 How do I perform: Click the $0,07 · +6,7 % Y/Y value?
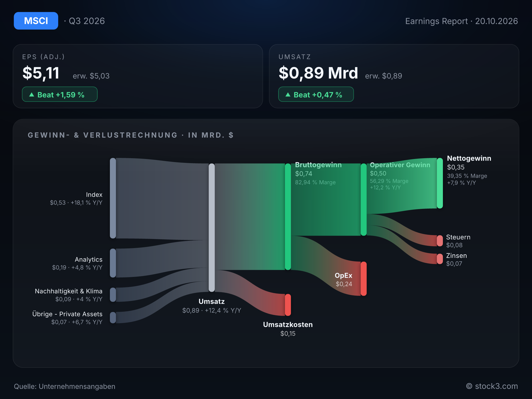point(77,322)
